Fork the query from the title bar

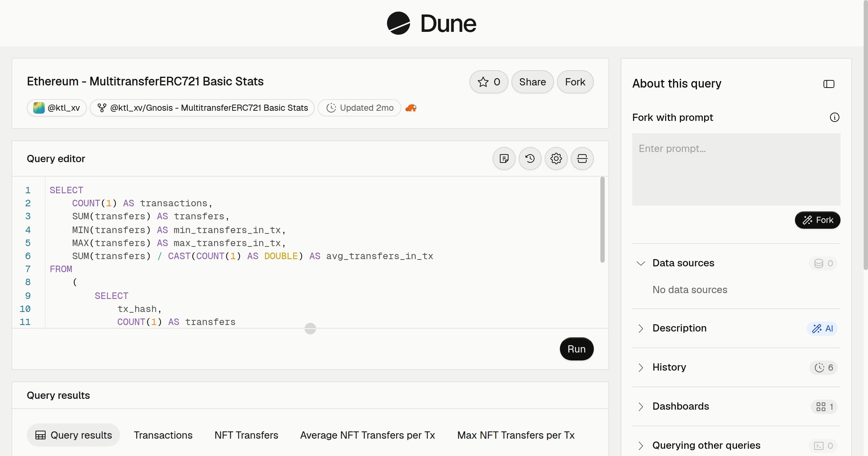coord(575,82)
